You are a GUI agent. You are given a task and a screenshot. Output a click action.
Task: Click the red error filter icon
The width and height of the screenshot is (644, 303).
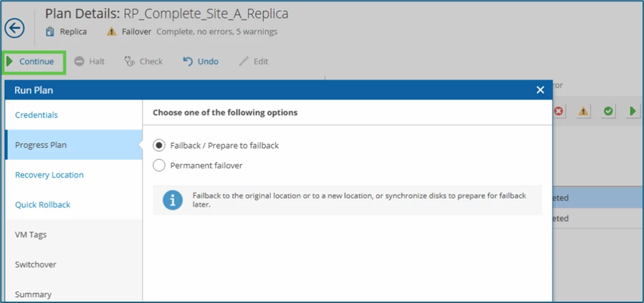pos(558,111)
